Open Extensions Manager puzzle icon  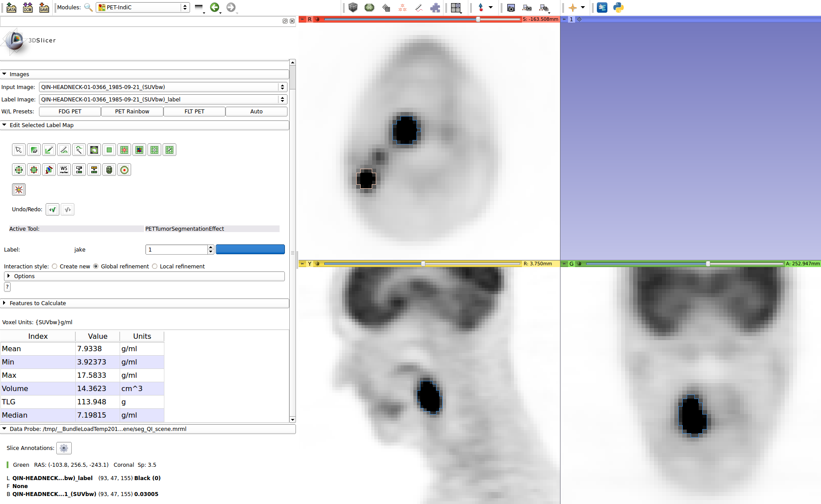tap(435, 8)
